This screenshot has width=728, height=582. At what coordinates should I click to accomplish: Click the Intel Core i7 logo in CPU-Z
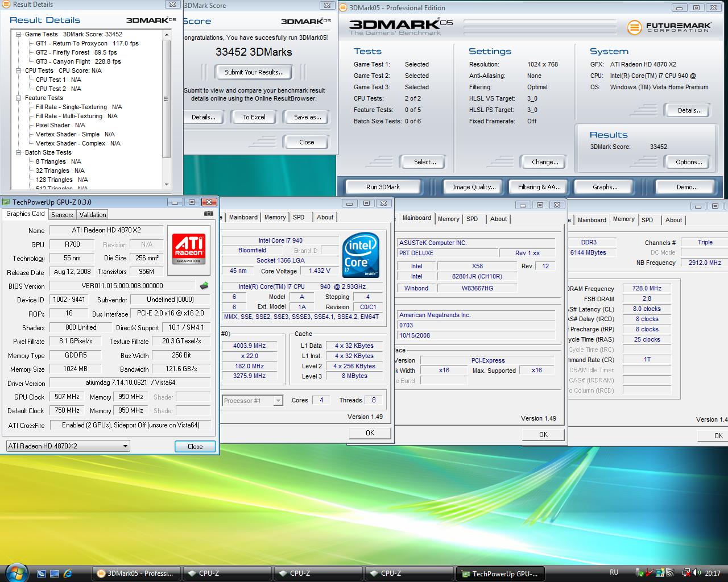(361, 255)
